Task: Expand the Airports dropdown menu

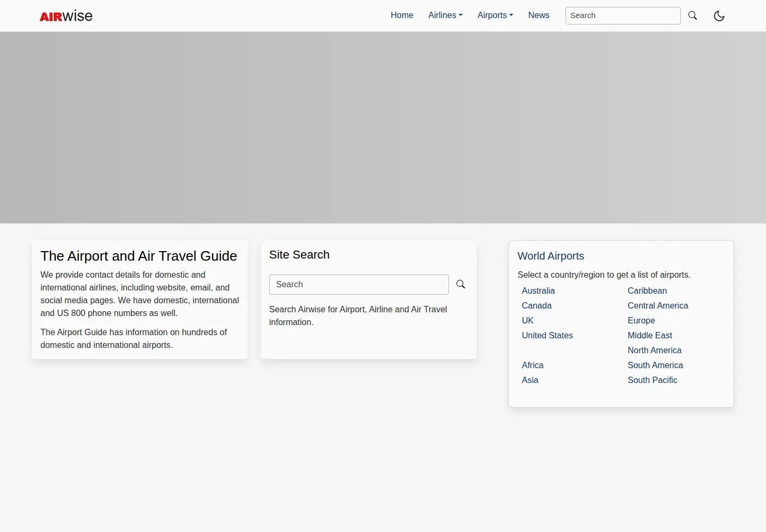Action: [x=495, y=15]
